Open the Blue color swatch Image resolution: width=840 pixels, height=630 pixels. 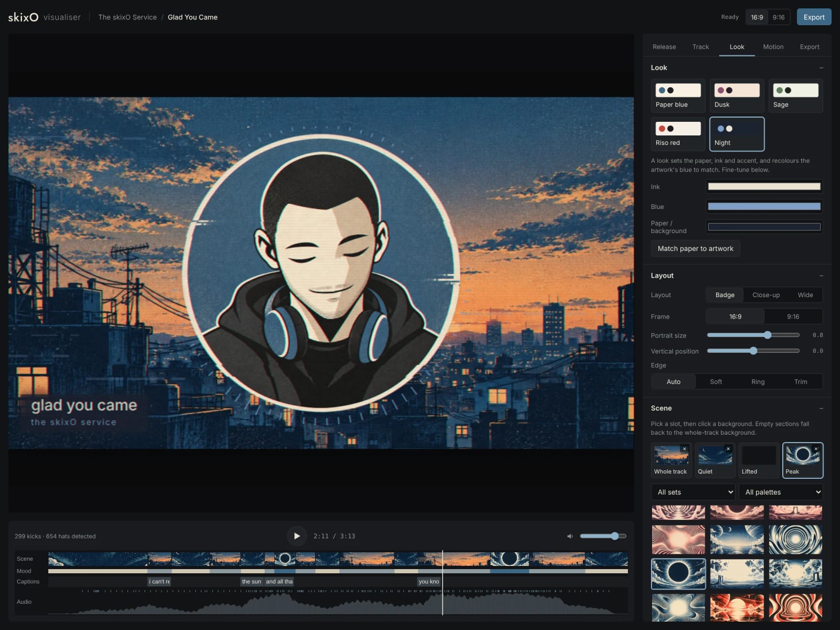764,206
